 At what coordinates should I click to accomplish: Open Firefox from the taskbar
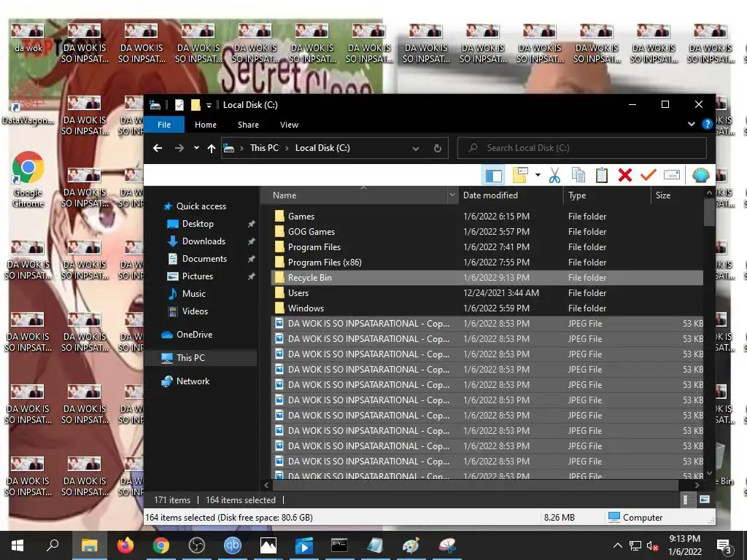pyautogui.click(x=125, y=545)
